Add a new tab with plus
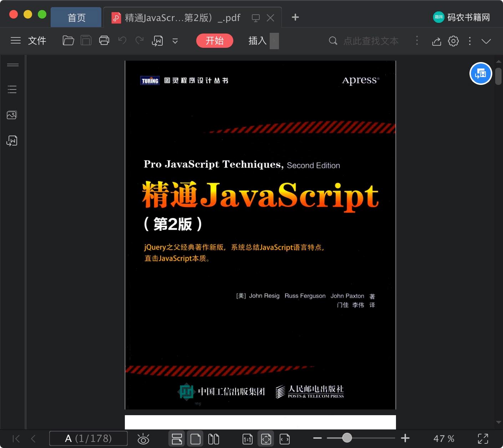 (x=295, y=17)
